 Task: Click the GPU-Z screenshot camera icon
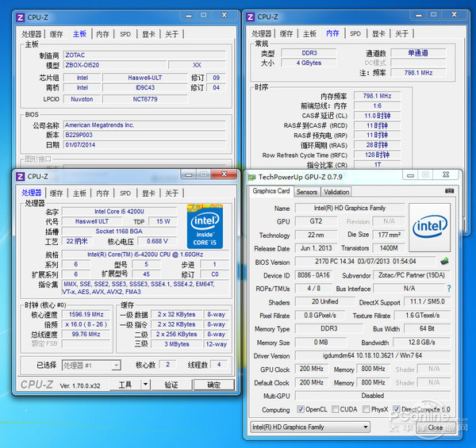click(450, 191)
